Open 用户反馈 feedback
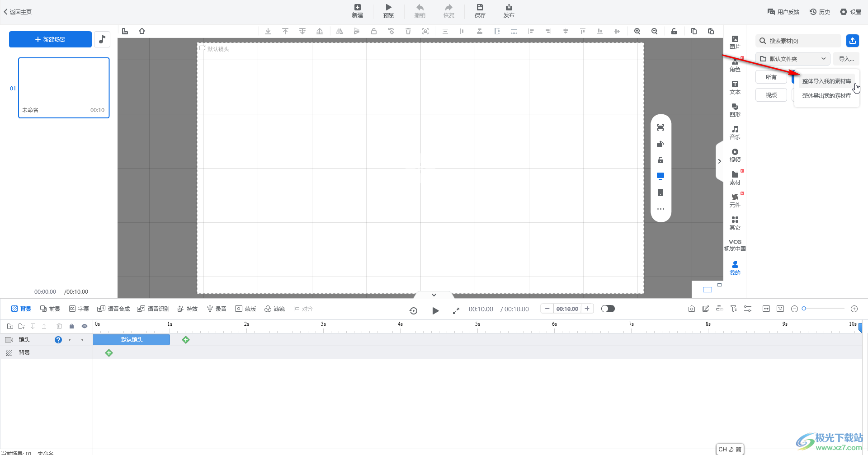 (x=783, y=12)
